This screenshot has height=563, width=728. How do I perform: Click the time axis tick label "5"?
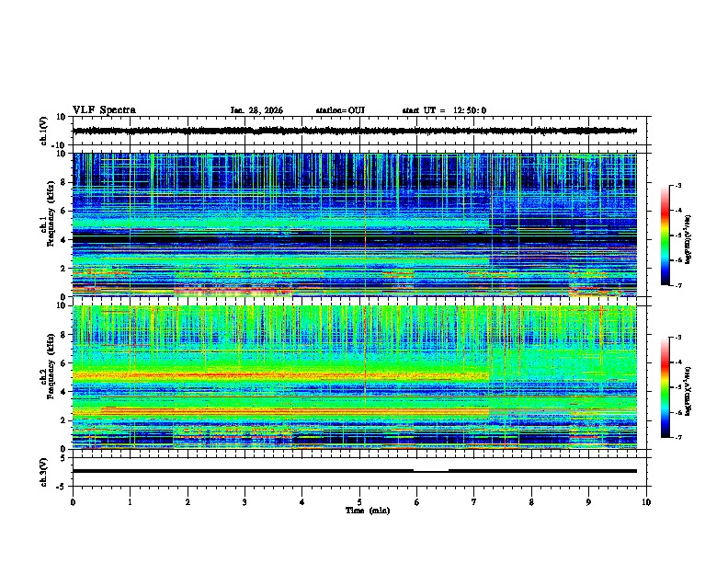point(359,502)
